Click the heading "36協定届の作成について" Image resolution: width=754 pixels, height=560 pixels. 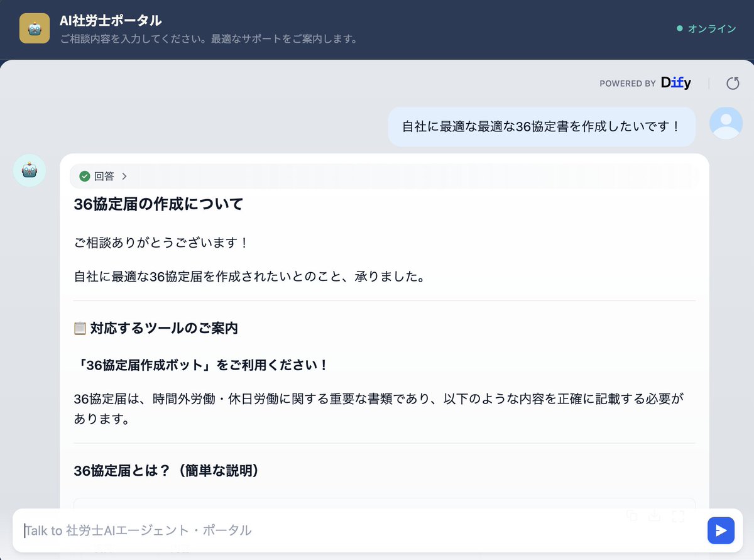click(x=158, y=204)
